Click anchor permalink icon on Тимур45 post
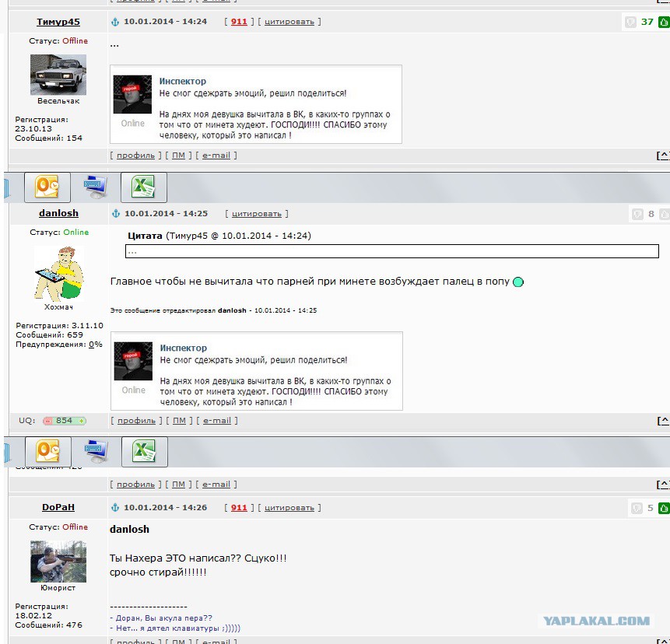 (x=115, y=22)
